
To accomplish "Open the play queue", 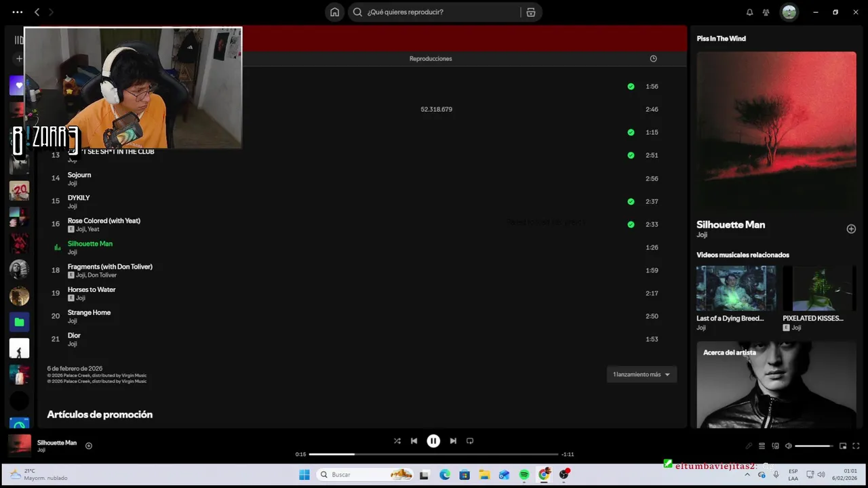I will pos(762,446).
